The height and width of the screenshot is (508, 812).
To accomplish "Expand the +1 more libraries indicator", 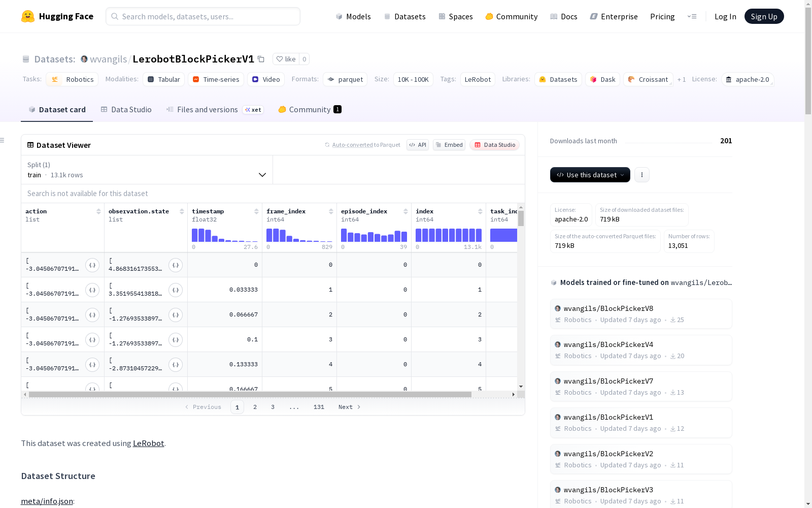I will (682, 80).
